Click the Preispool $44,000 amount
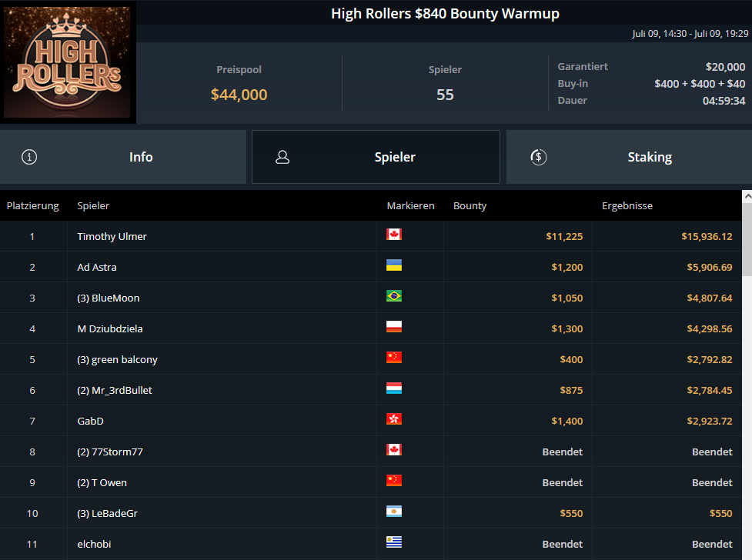752x560 pixels. coord(239,95)
